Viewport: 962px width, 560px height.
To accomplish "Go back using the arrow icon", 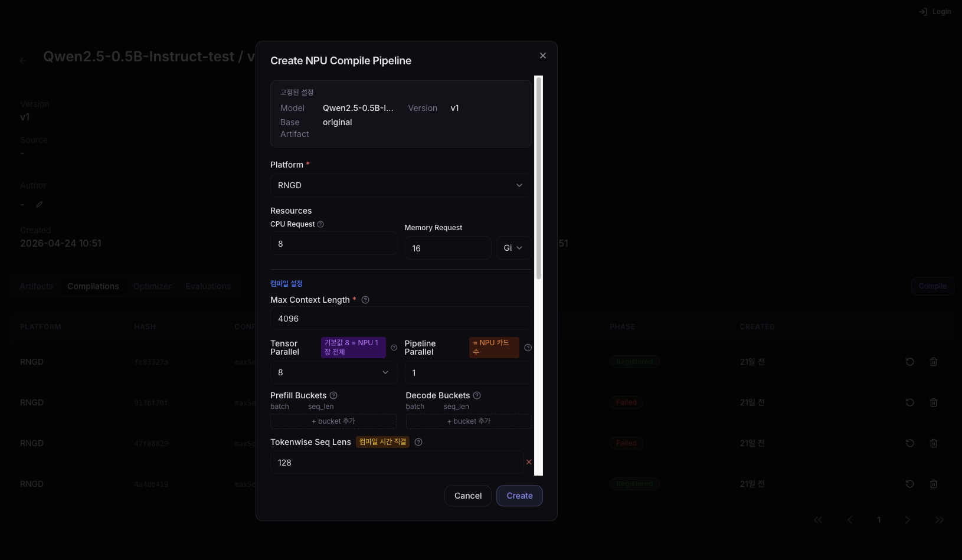I will pyautogui.click(x=24, y=61).
